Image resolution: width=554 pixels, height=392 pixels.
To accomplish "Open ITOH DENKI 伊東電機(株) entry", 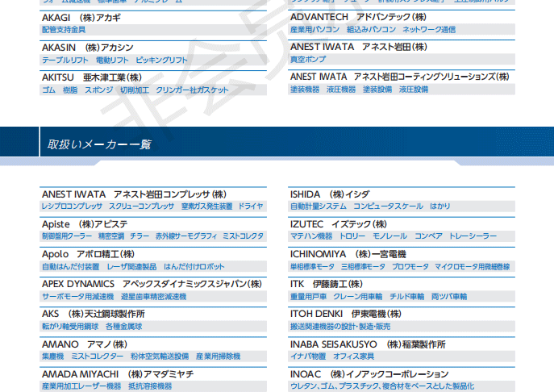I will [x=346, y=314].
